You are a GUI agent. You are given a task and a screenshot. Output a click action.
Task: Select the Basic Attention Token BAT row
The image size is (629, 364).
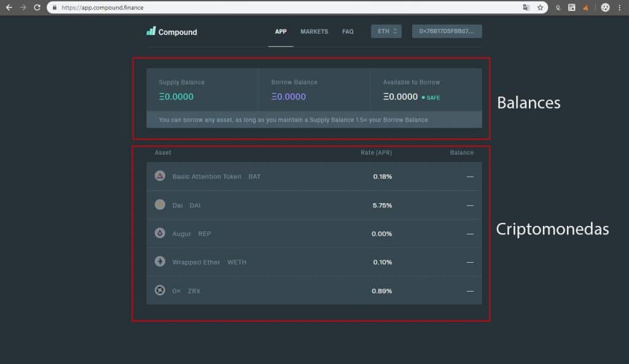coord(314,176)
